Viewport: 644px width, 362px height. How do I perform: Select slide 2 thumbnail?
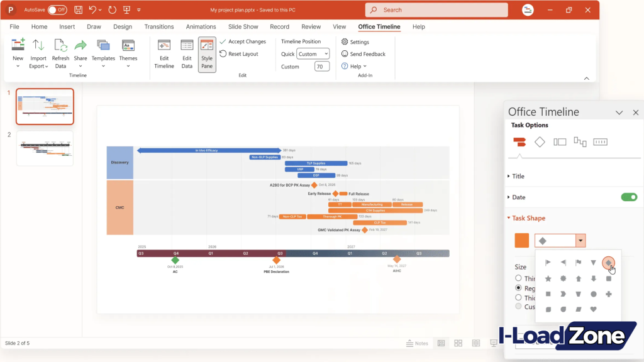(x=44, y=149)
